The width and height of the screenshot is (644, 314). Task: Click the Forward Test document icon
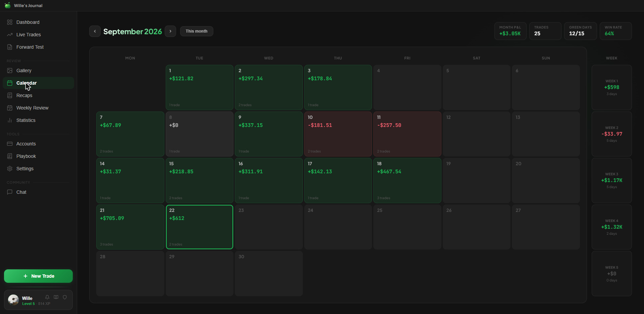coord(10,47)
